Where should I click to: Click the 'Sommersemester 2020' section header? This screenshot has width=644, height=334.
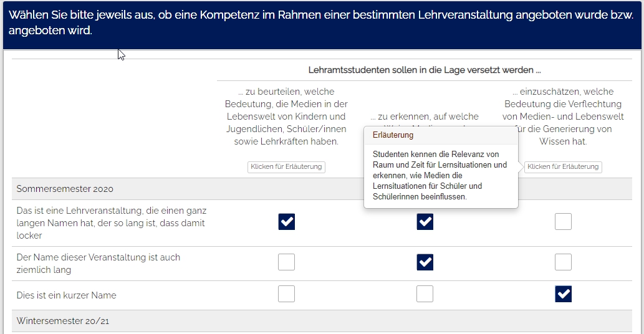65,189
